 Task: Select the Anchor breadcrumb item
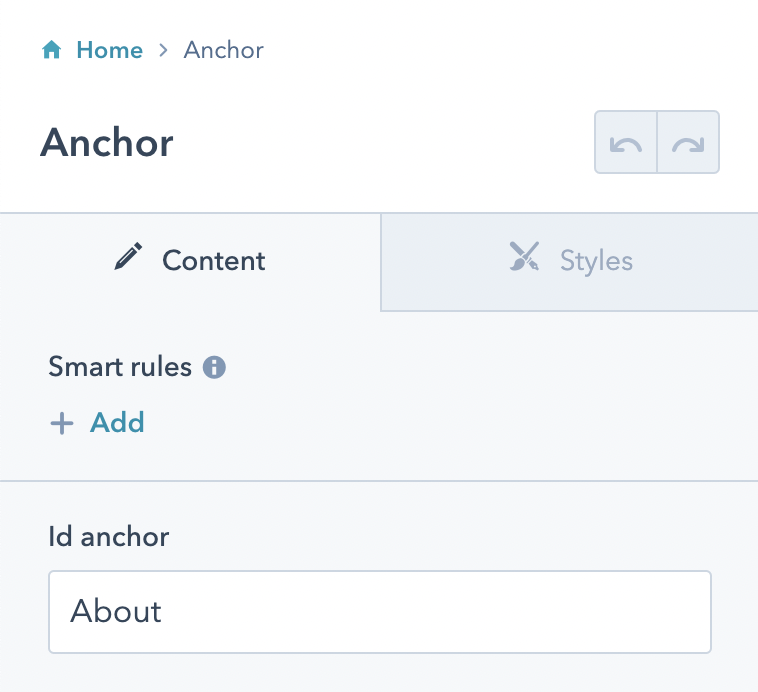pos(223,50)
